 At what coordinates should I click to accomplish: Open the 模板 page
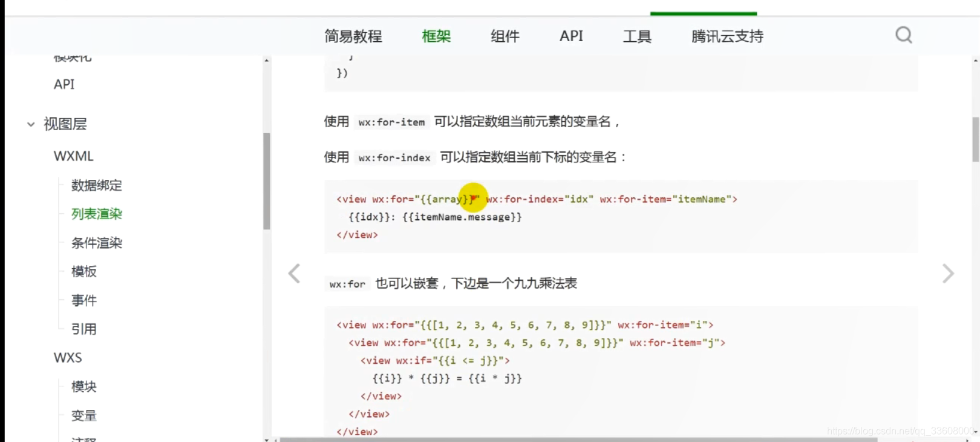coord(84,271)
